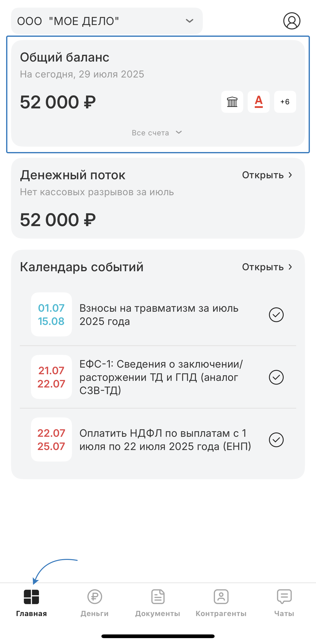This screenshot has height=644, width=316.
Task: Expand the Все счета list
Action: pos(157,132)
